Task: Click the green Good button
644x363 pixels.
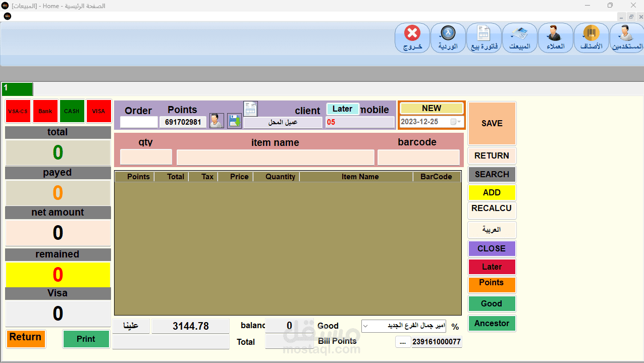Action: (492, 303)
